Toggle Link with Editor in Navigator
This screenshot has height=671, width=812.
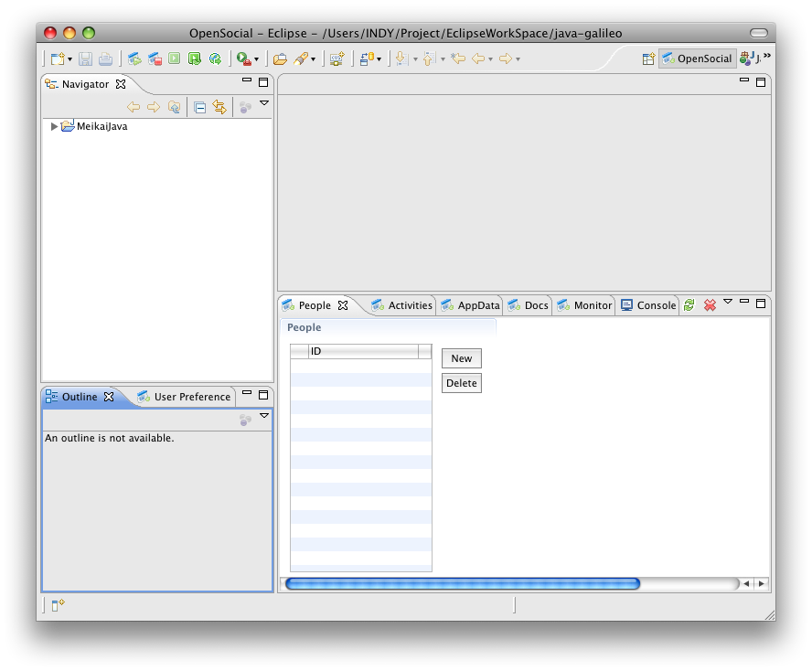point(219,107)
